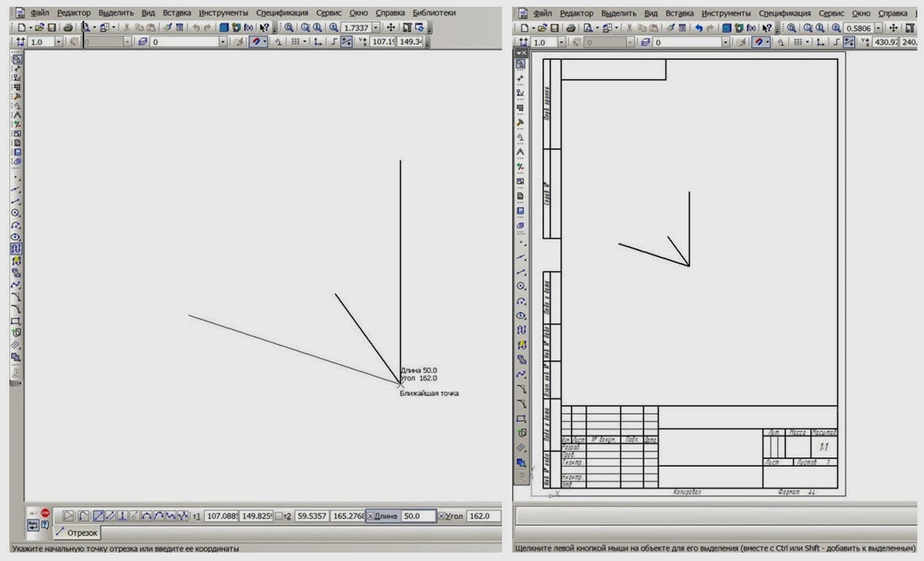Viewport: 924px width, 561px height.
Task: Click Open file icon in right window
Action: click(x=542, y=28)
